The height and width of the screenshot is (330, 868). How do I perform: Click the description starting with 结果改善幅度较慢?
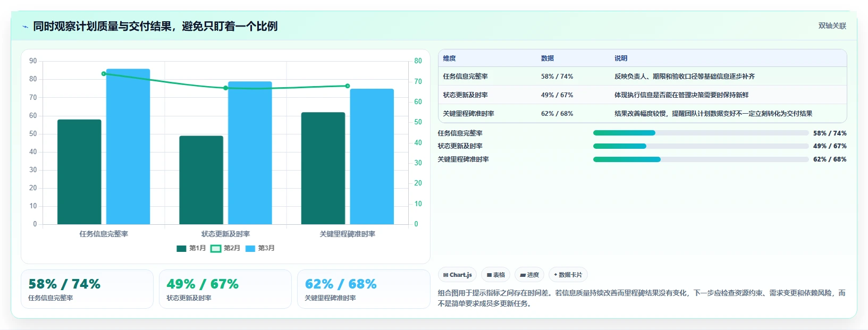click(713, 114)
